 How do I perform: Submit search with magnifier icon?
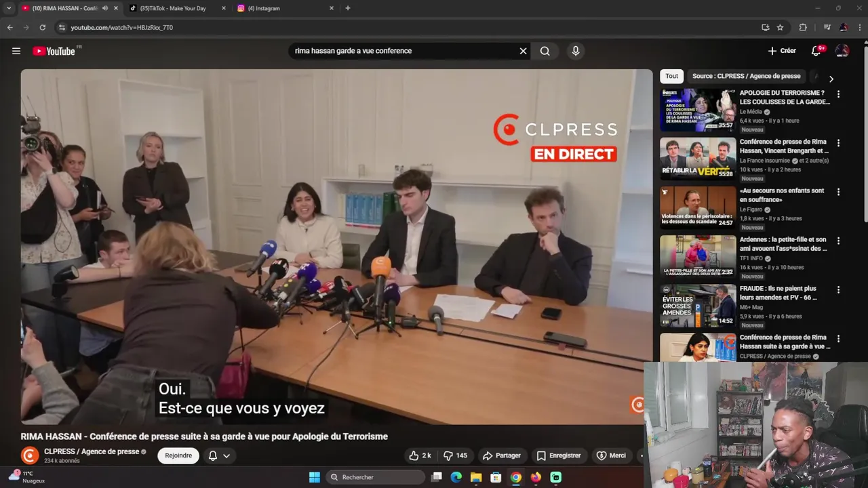point(545,51)
